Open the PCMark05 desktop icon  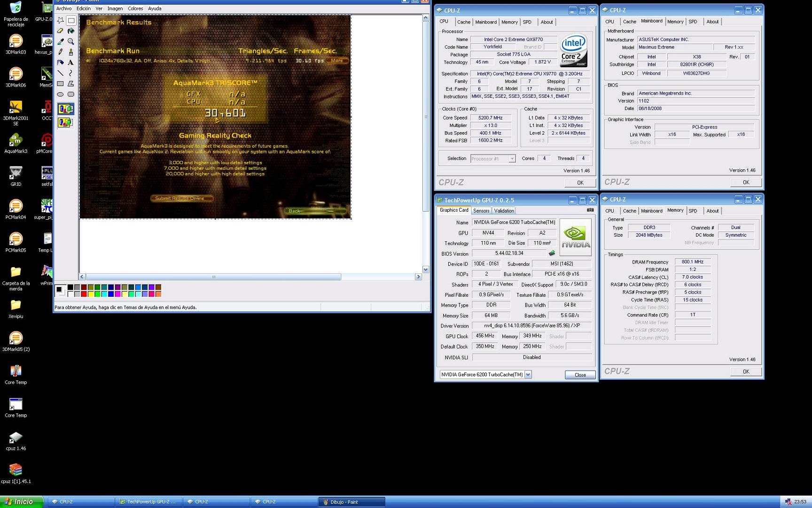tap(16, 243)
